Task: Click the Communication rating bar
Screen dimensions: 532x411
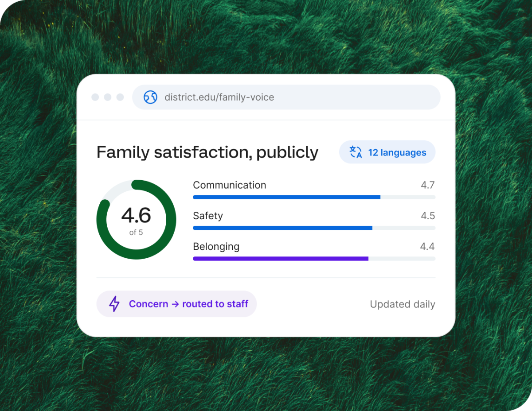Action: (314, 197)
